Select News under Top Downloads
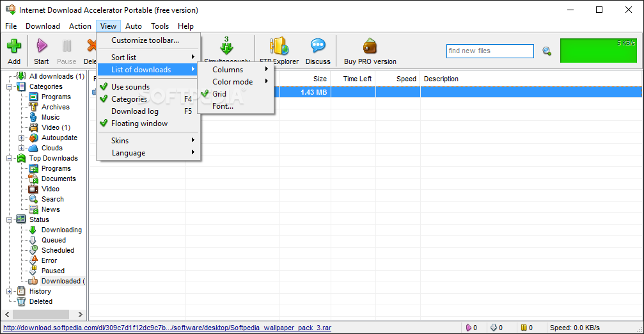 [51, 209]
